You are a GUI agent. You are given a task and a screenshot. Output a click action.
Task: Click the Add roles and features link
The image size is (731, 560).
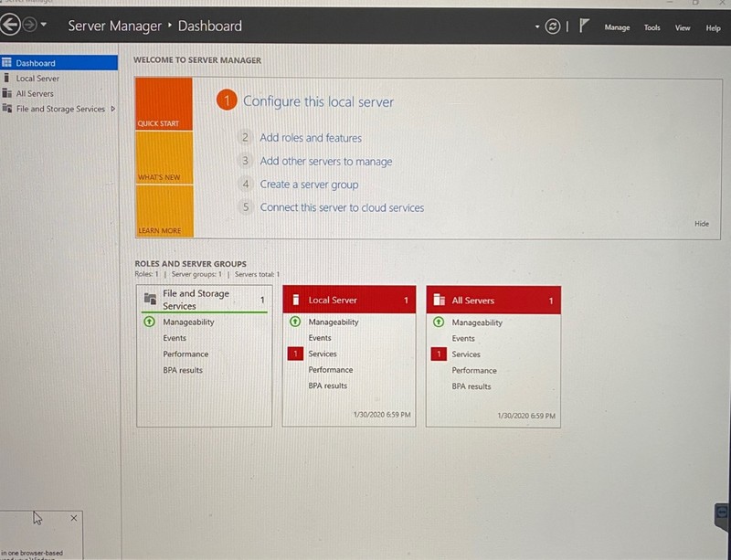tap(311, 138)
